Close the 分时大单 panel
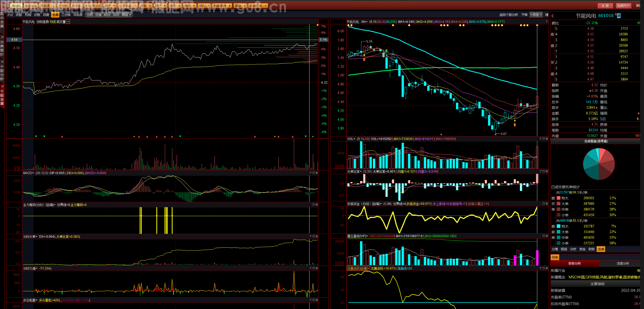644x309 pixels. pyautogui.click(x=317, y=236)
